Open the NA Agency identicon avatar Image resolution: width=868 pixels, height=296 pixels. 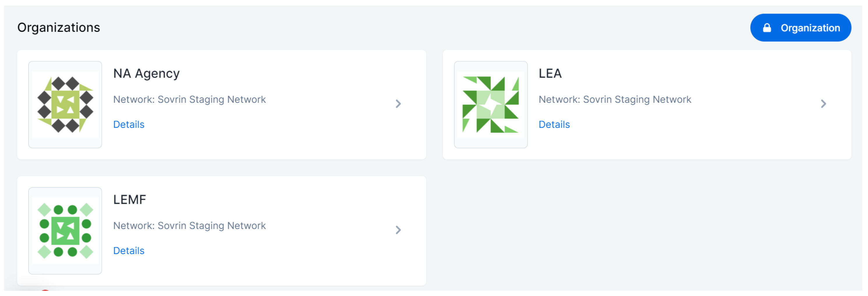65,104
